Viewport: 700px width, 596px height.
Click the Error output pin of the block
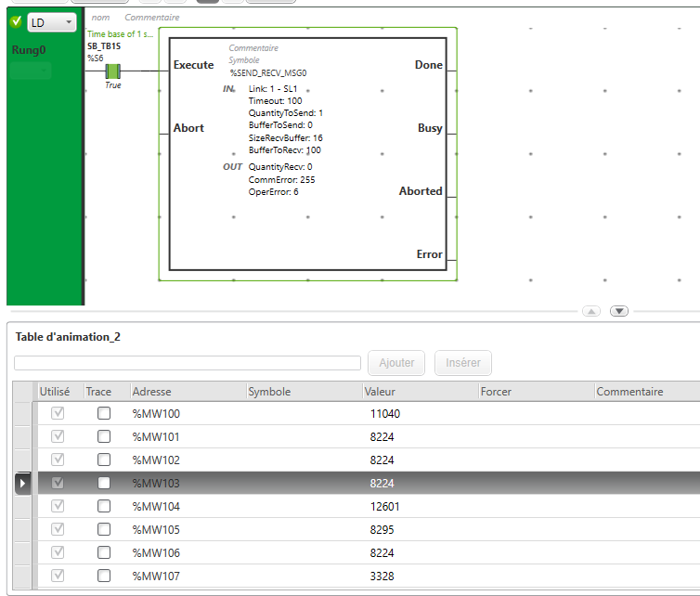[x=429, y=254]
